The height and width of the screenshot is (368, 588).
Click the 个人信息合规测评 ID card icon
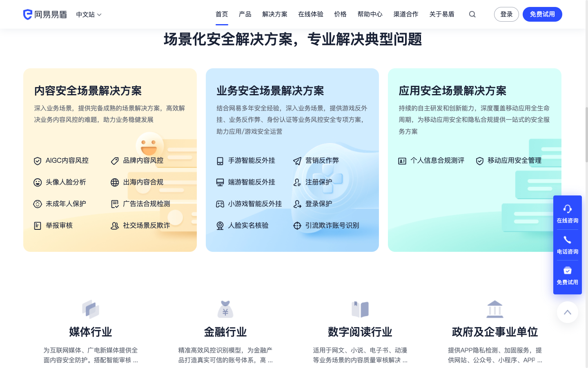[402, 161]
